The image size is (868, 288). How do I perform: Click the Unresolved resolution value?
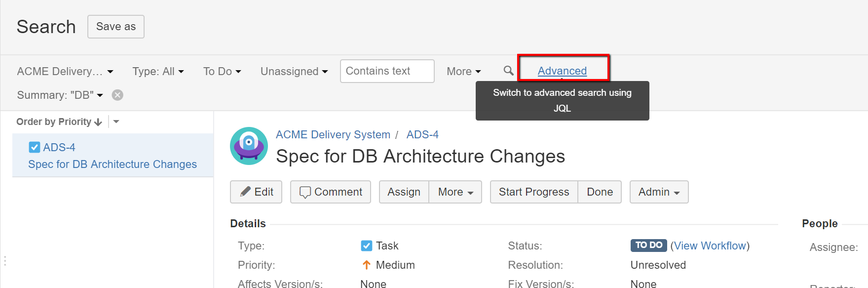point(658,265)
